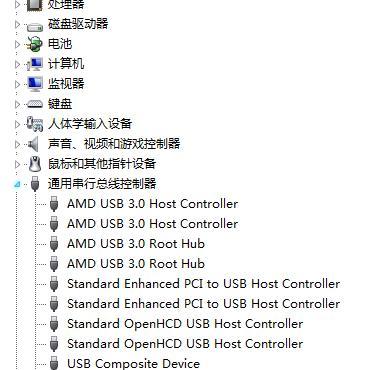Select the 鼠标和其他指针设备 label

(102, 164)
